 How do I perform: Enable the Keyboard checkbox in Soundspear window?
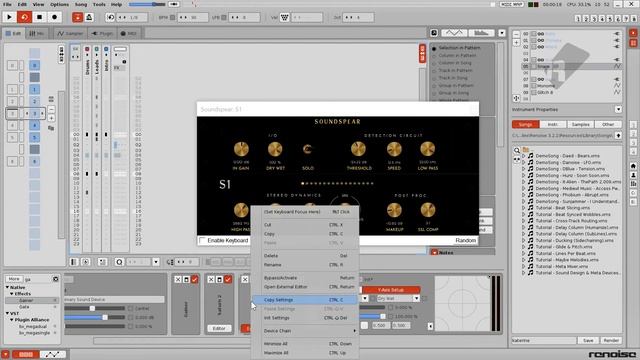pos(202,240)
